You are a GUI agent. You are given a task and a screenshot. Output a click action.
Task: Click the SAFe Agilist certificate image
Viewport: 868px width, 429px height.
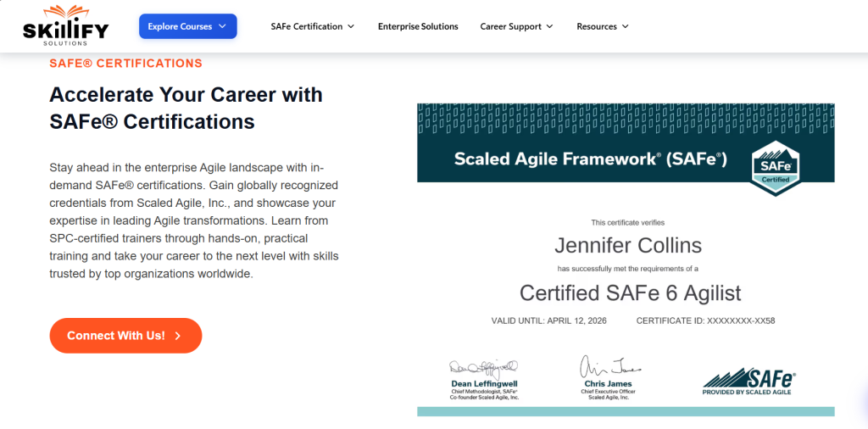[626, 259]
